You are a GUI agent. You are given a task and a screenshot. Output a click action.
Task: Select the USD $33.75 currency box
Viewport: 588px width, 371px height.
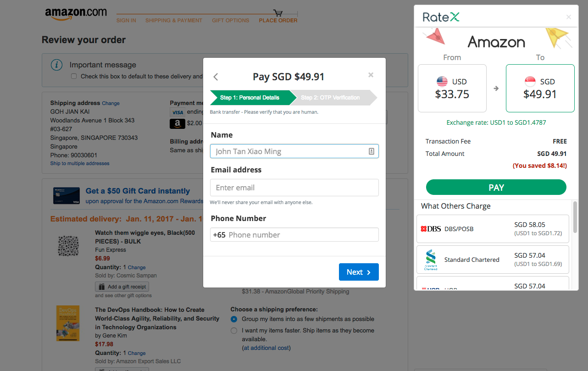click(452, 88)
